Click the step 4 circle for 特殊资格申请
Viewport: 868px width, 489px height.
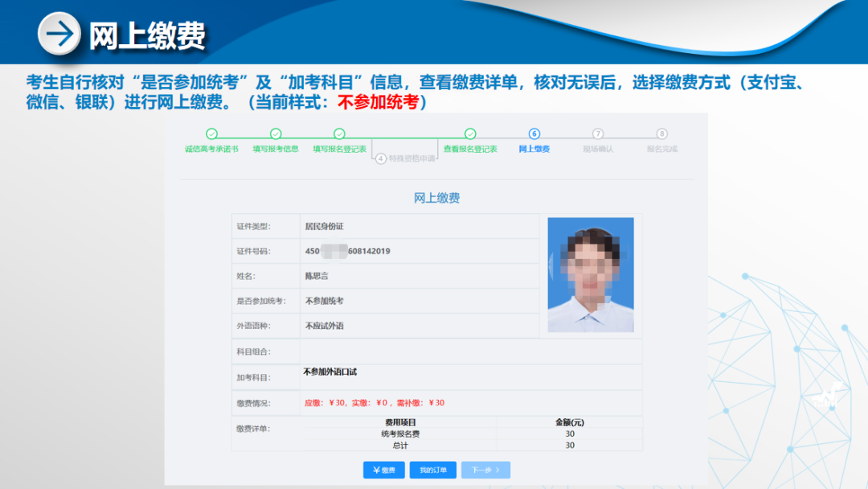(x=381, y=158)
